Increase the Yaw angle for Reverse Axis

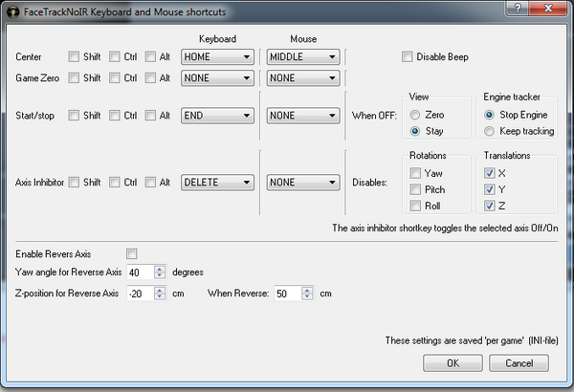pyautogui.click(x=161, y=269)
